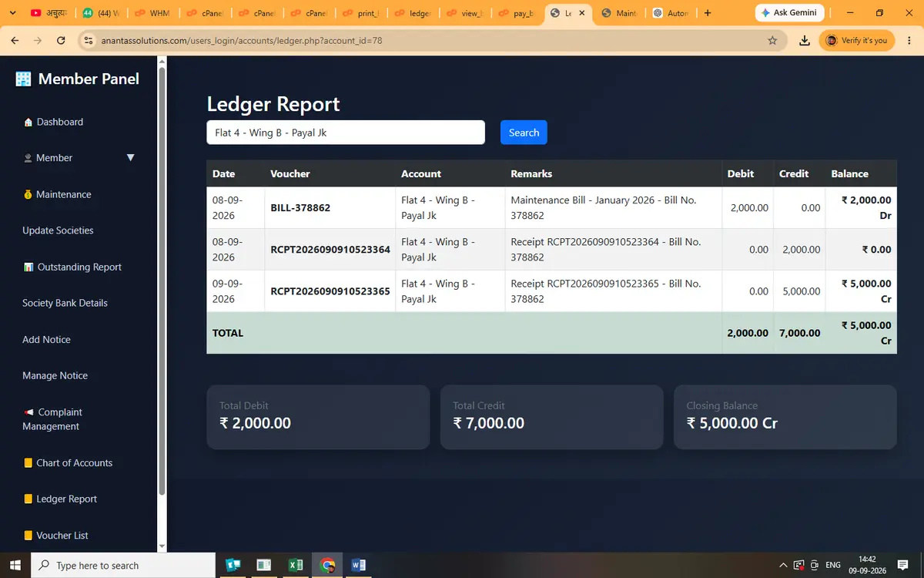The height and width of the screenshot is (578, 924).
Task: Go back using the browser back arrow
Action: pyautogui.click(x=15, y=41)
